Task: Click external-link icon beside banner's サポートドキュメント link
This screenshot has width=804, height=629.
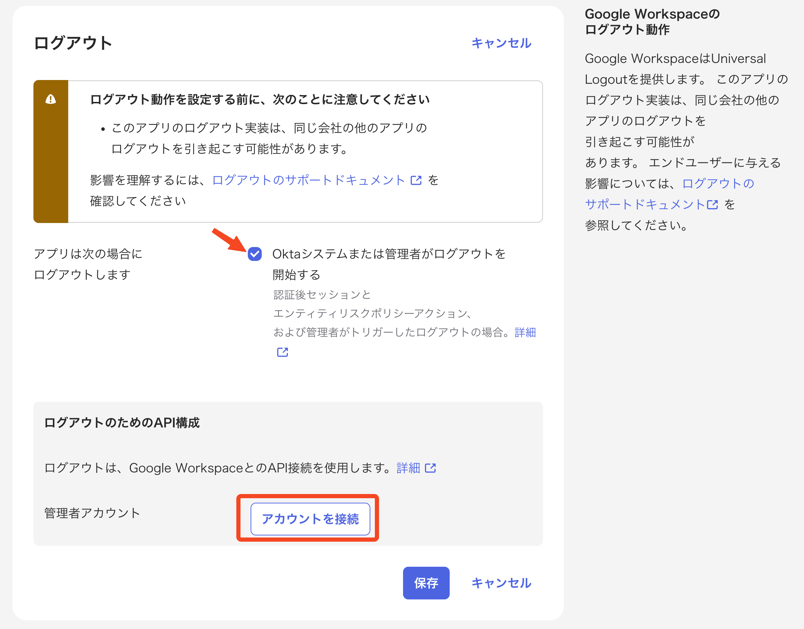Action: click(416, 180)
